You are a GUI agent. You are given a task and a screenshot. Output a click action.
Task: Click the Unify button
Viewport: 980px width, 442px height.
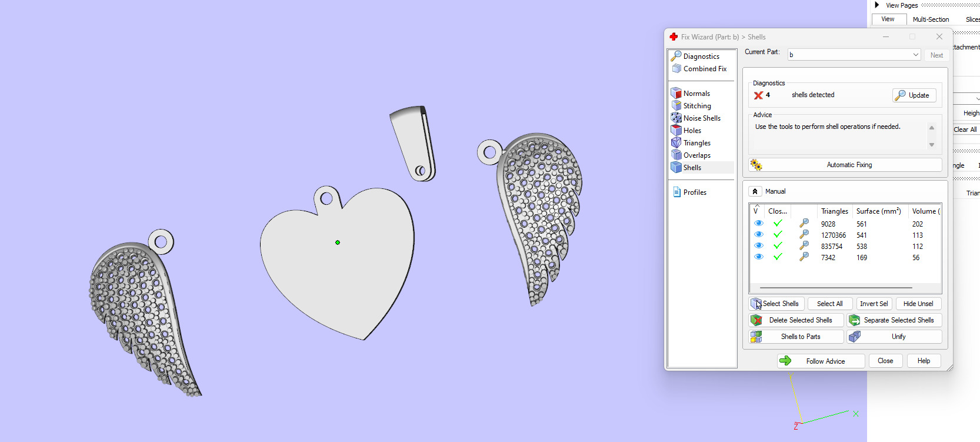pos(894,337)
